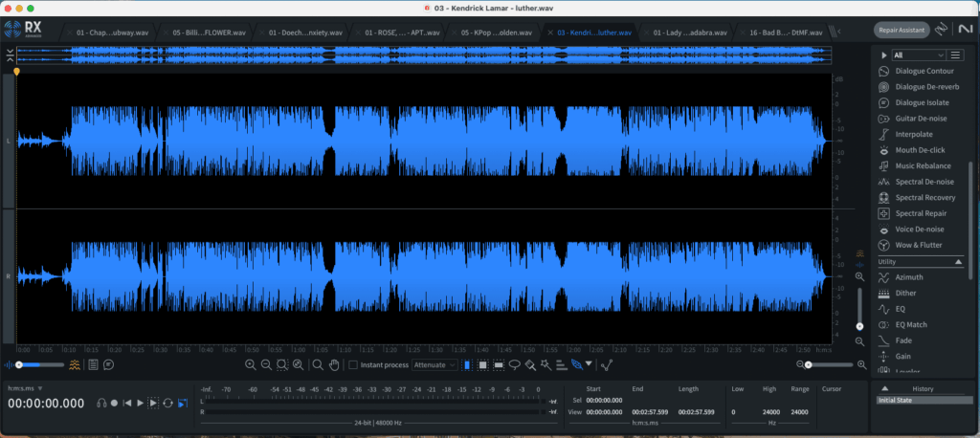Open the Attenuate mode dropdown
980x438 pixels.
(435, 365)
